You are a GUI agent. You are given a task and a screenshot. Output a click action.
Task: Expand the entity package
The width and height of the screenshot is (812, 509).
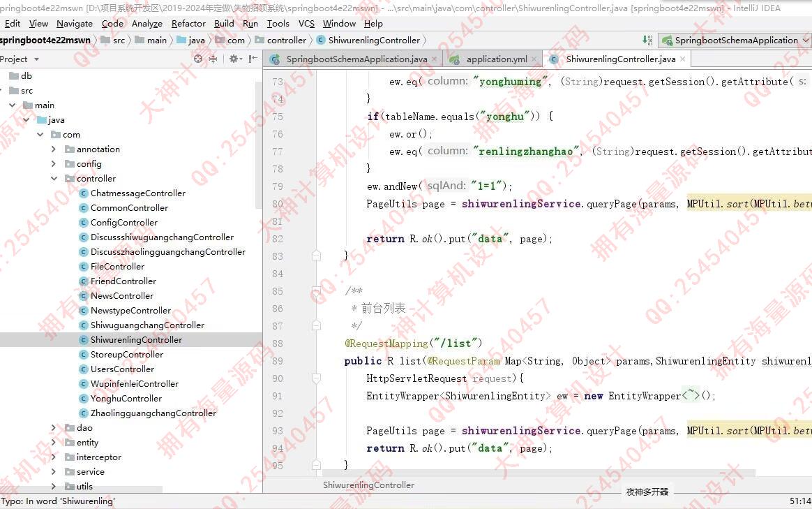53,443
